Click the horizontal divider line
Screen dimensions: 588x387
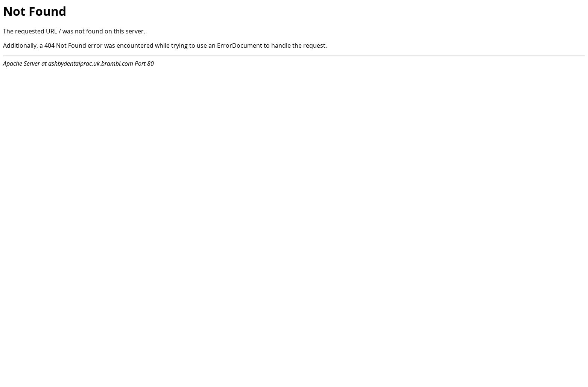coord(294,56)
